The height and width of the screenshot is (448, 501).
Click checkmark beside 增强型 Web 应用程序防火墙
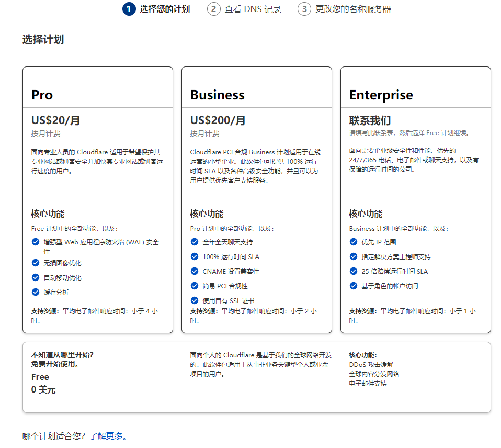36,242
